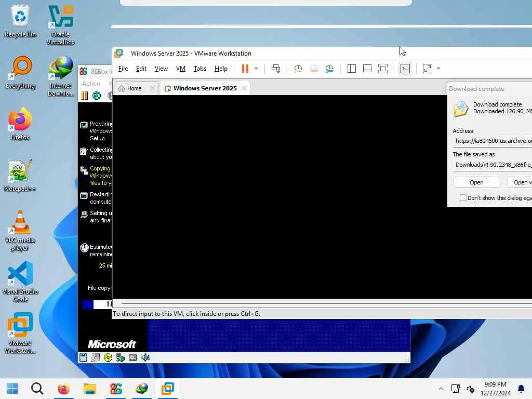The image size is (532, 399).
Task: Click the network icon in 86Box status bar
Action: click(121, 357)
